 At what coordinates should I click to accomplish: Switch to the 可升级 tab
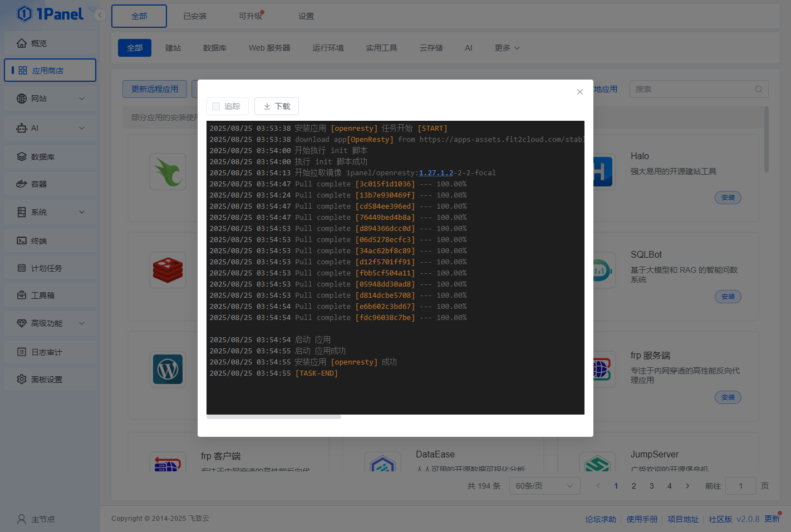(250, 16)
